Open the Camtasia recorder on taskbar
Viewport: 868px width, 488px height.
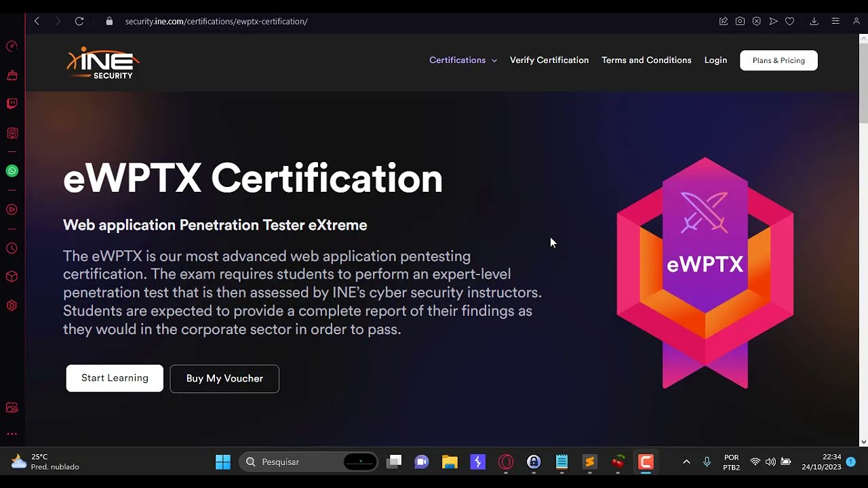point(646,462)
